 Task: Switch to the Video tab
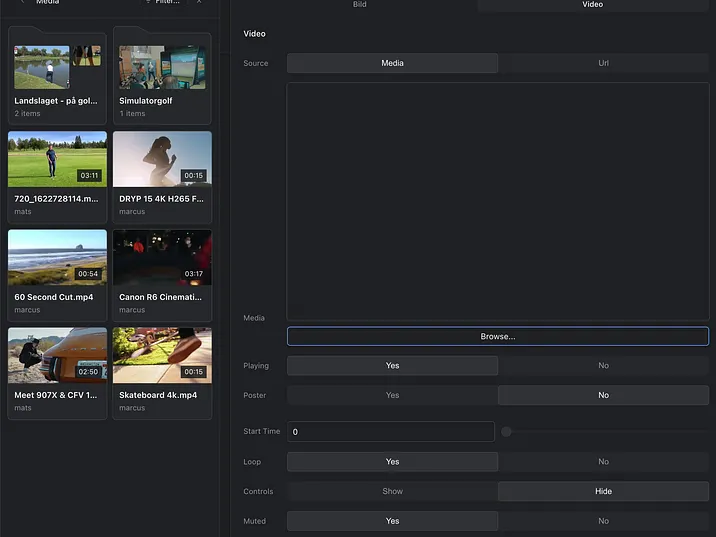pyautogui.click(x=593, y=5)
